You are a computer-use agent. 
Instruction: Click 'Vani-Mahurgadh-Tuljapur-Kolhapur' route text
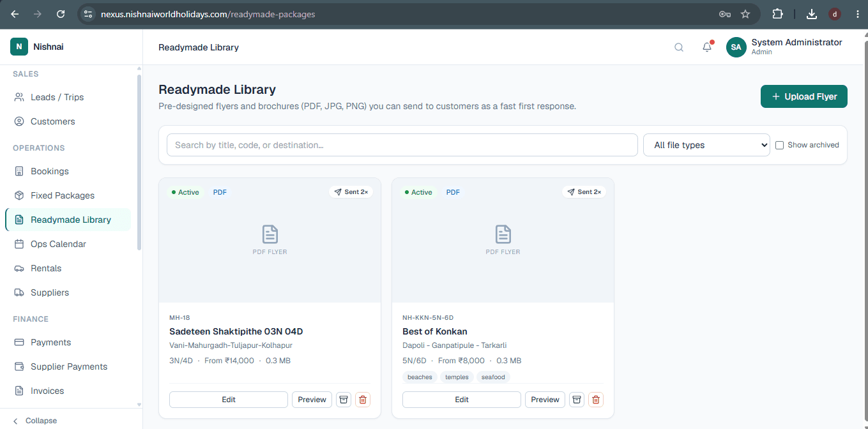click(231, 345)
